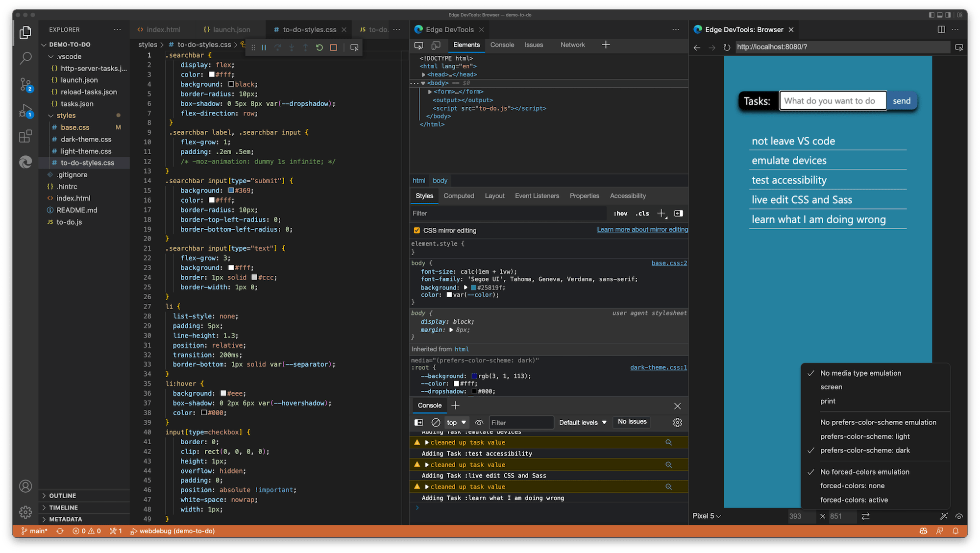
Task: Click the Learn more about mirror editing link
Action: (x=642, y=229)
